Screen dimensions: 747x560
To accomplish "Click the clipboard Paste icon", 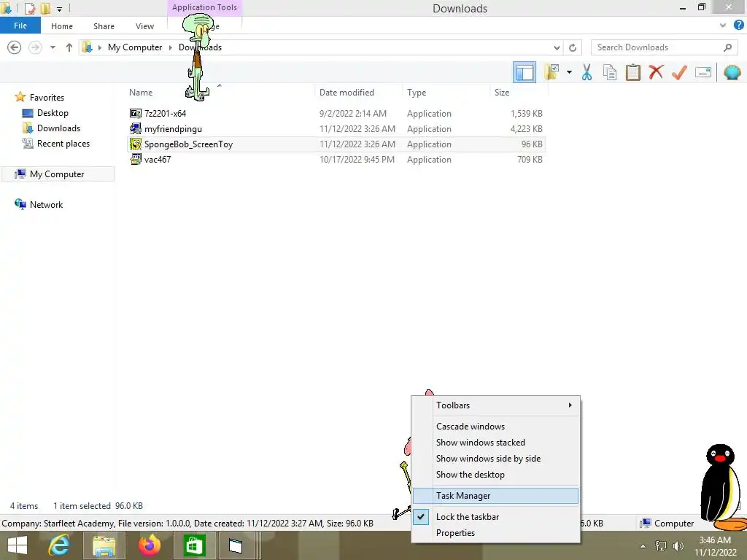I will pyautogui.click(x=632, y=72).
